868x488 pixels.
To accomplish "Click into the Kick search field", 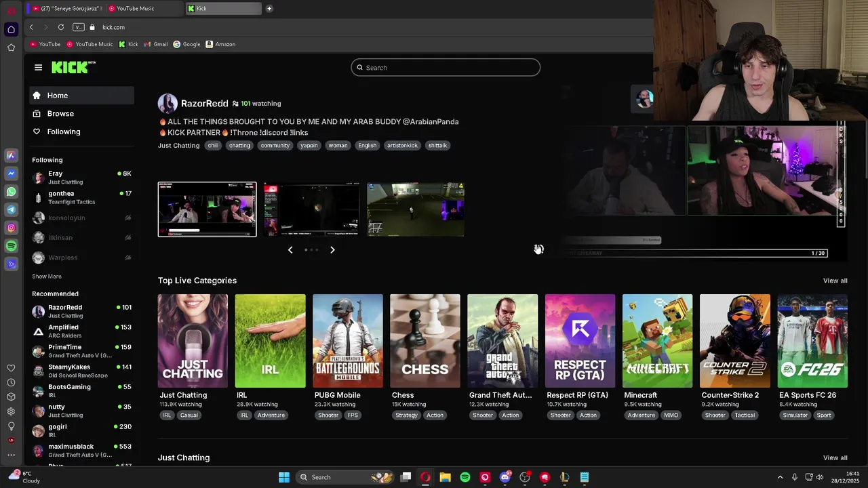I will (446, 68).
